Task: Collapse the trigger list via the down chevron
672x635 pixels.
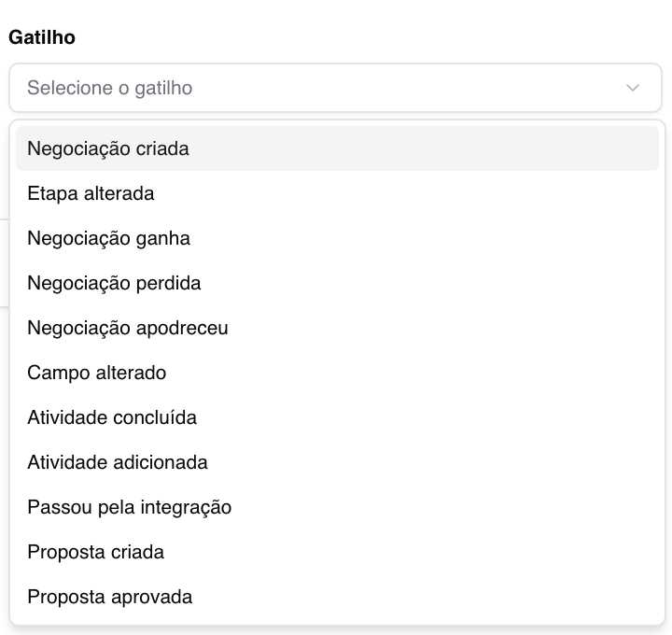Action: [x=633, y=88]
